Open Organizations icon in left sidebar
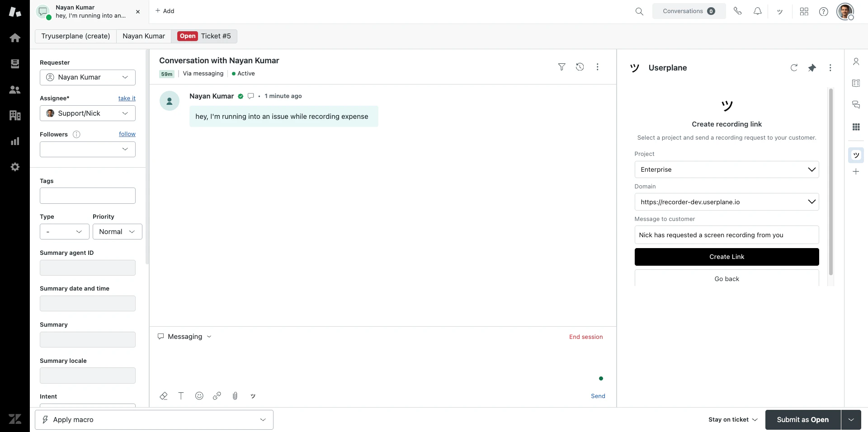 tap(15, 115)
